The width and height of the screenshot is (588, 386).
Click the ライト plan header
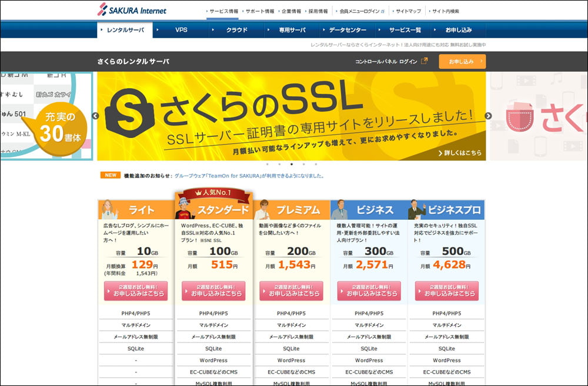[x=136, y=210]
